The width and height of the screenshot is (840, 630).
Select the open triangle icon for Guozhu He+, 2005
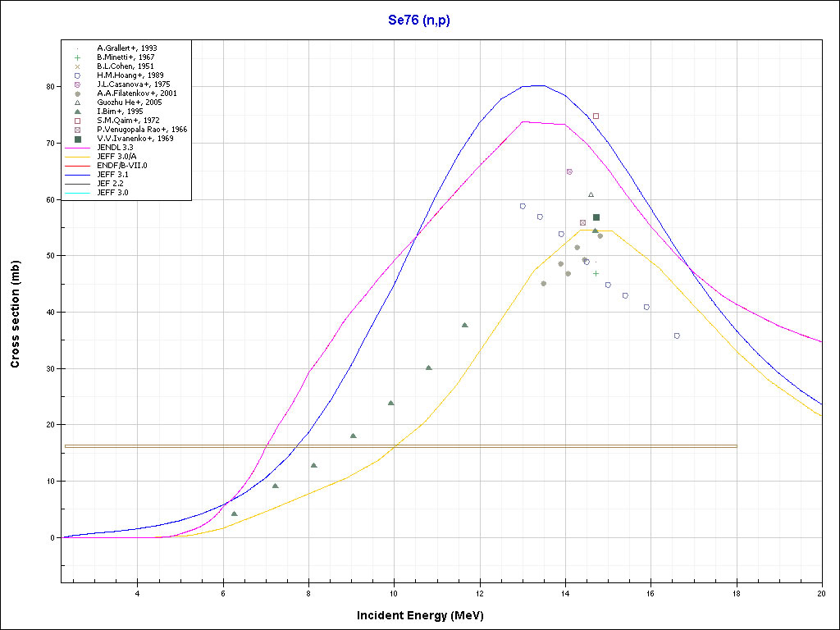tap(77, 103)
